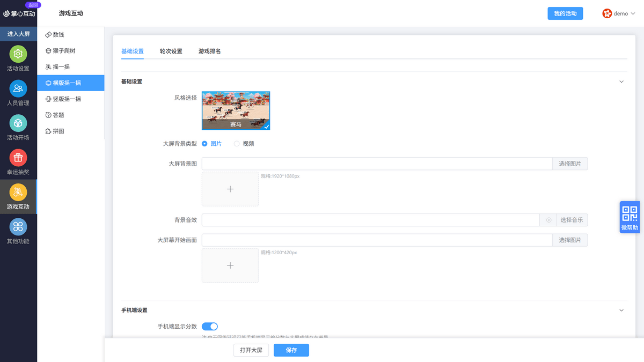Click 选择音乐 button
644x362 pixels.
[x=572, y=220]
